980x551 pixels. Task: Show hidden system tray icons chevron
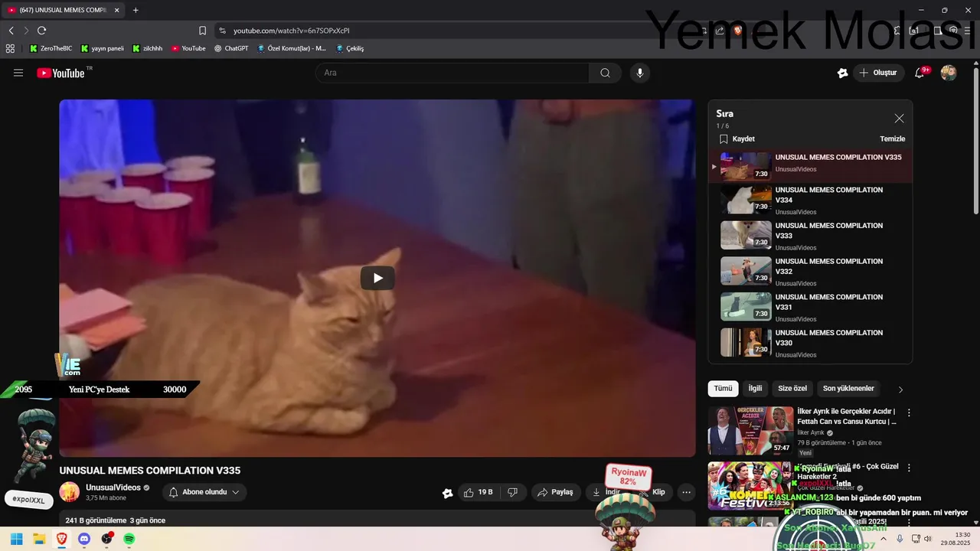pyautogui.click(x=884, y=539)
